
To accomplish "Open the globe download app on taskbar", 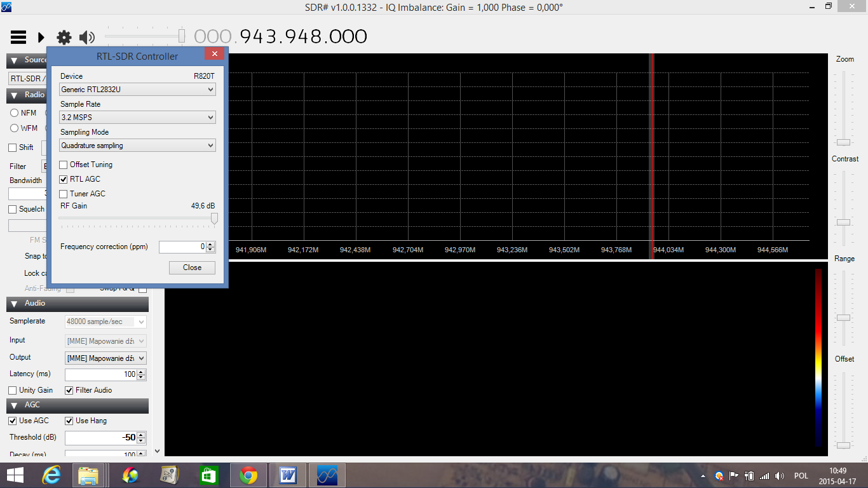I will point(130,475).
